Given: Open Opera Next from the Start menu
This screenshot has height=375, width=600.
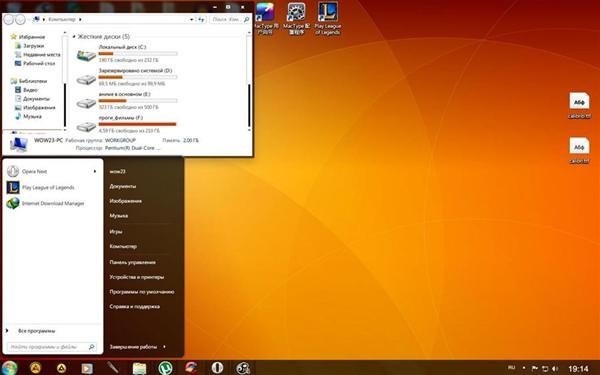Looking at the screenshot, I should 34,171.
